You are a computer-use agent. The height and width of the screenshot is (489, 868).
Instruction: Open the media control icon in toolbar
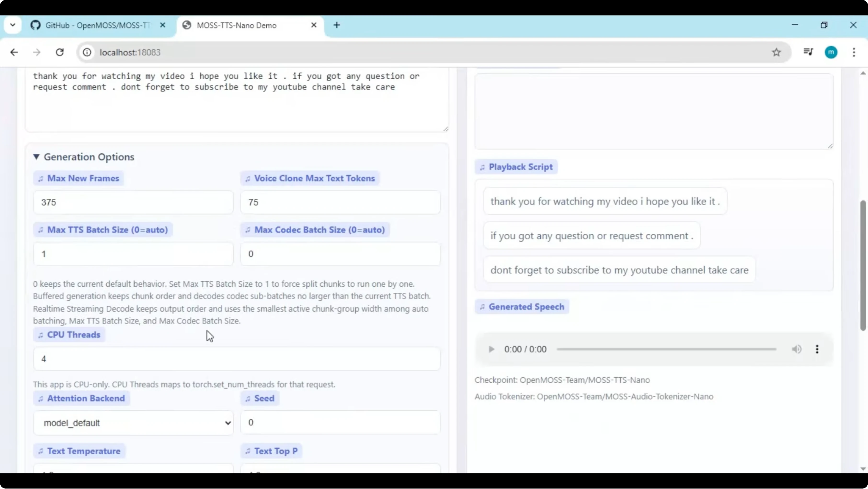tap(808, 52)
